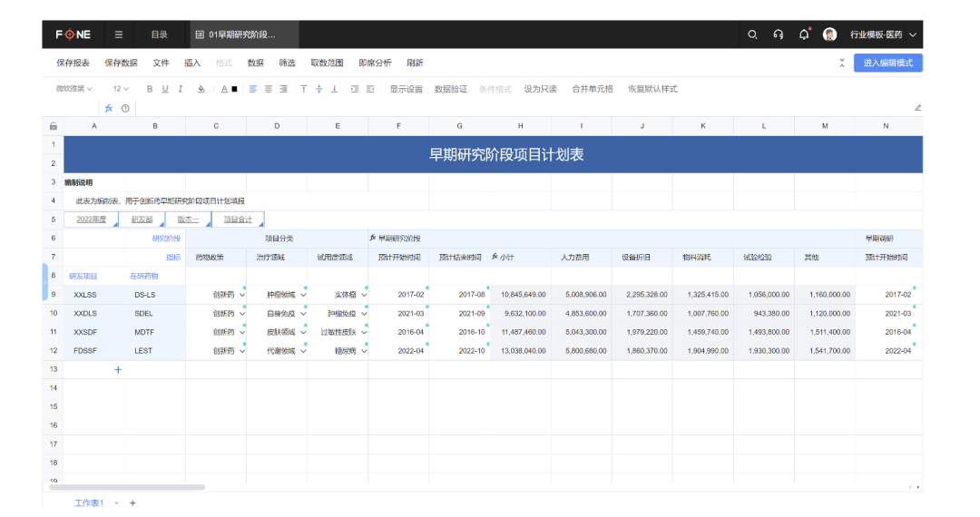
Task: Open the 工作表1 sheet tab arrow
Action: (116, 503)
